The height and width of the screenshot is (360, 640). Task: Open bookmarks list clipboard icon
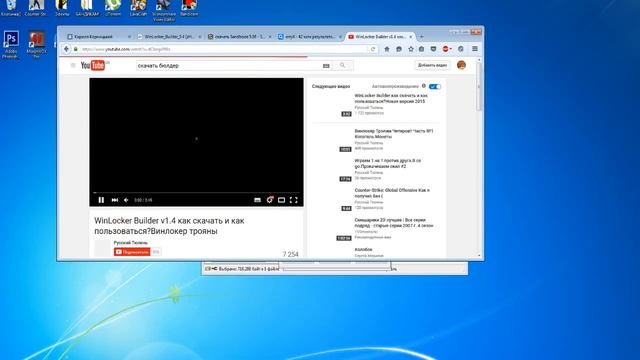pos(421,49)
